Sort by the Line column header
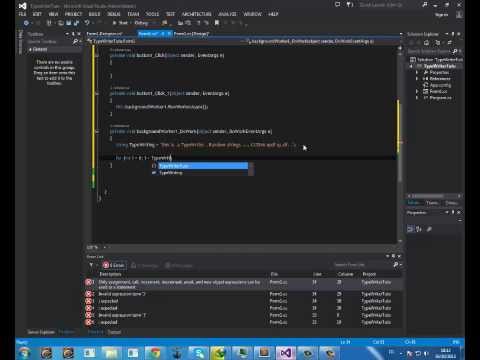Image resolution: width=480 pixels, height=360 pixels. [x=317, y=274]
